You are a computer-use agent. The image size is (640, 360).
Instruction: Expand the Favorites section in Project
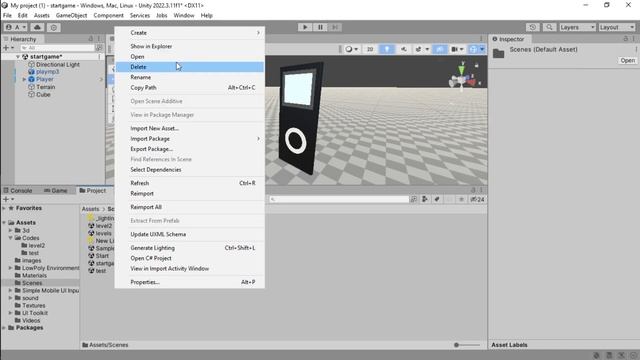(x=4, y=208)
